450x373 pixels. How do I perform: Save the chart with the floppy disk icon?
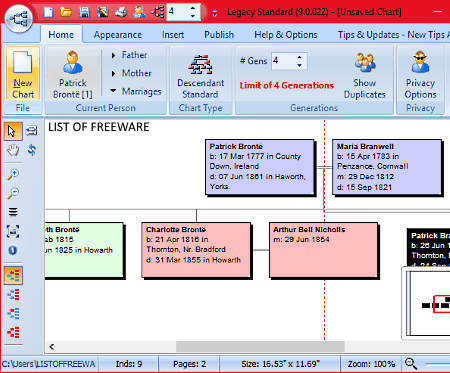click(x=85, y=12)
